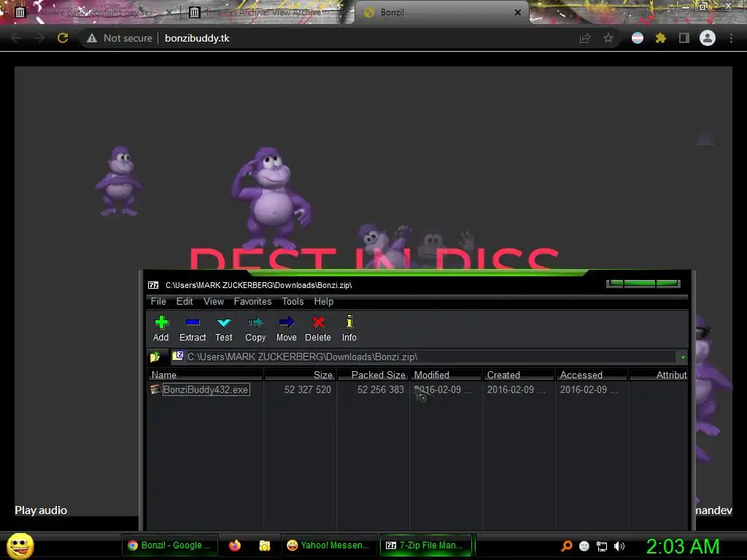Screen dimensions: 747x560
Task: Run the Test archive tool
Action: click(223, 329)
